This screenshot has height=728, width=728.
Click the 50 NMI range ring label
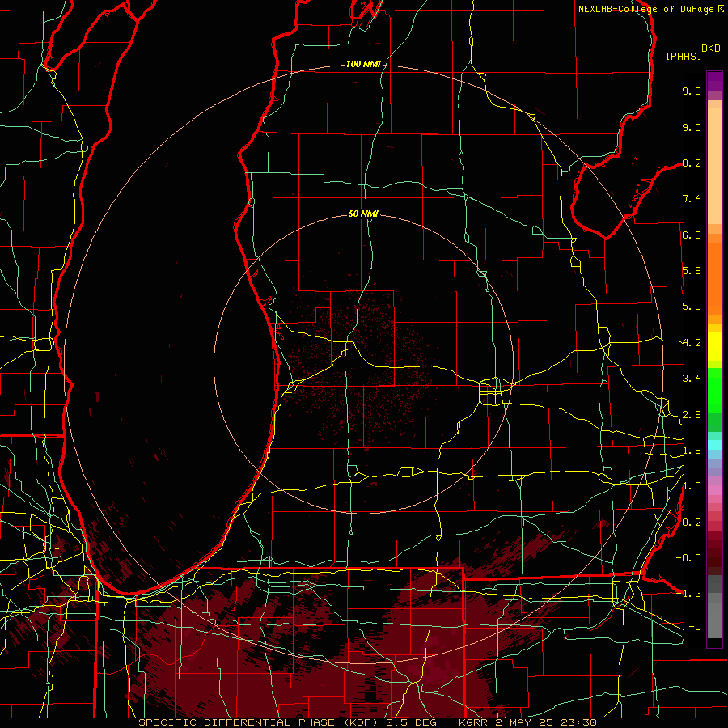click(363, 214)
